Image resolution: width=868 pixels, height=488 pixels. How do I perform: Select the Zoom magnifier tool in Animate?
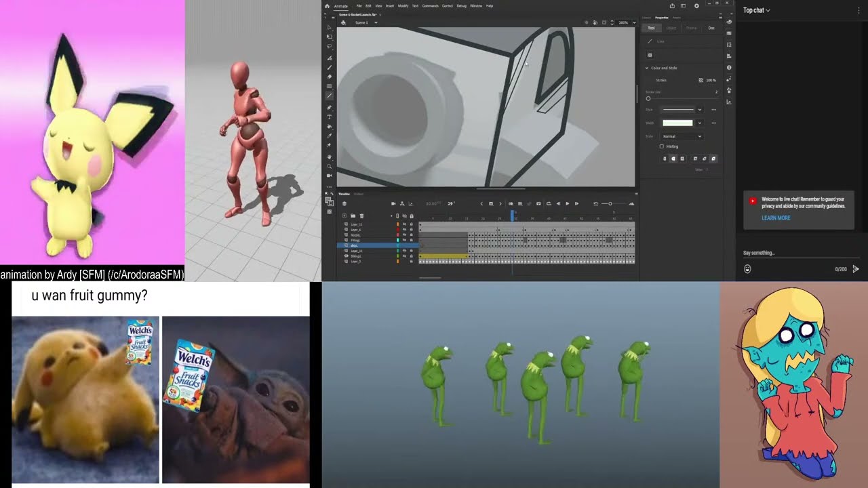point(330,166)
